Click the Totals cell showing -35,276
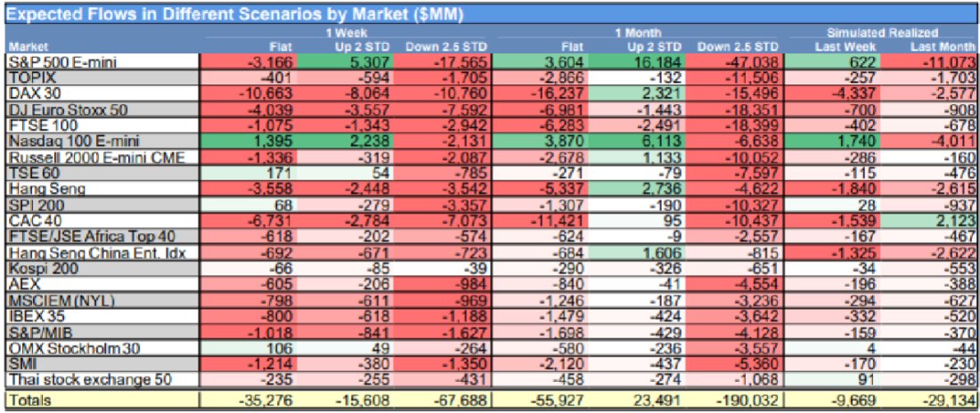The image size is (980, 413). (249, 400)
